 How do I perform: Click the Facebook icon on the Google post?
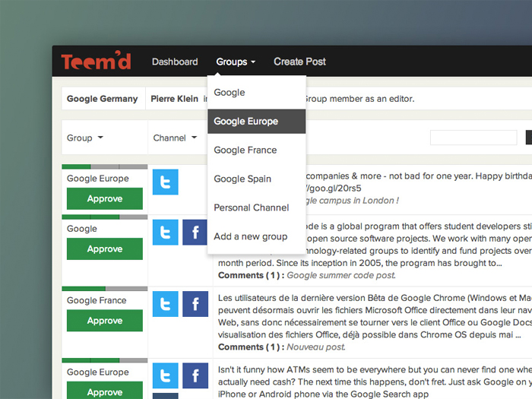coord(195,233)
